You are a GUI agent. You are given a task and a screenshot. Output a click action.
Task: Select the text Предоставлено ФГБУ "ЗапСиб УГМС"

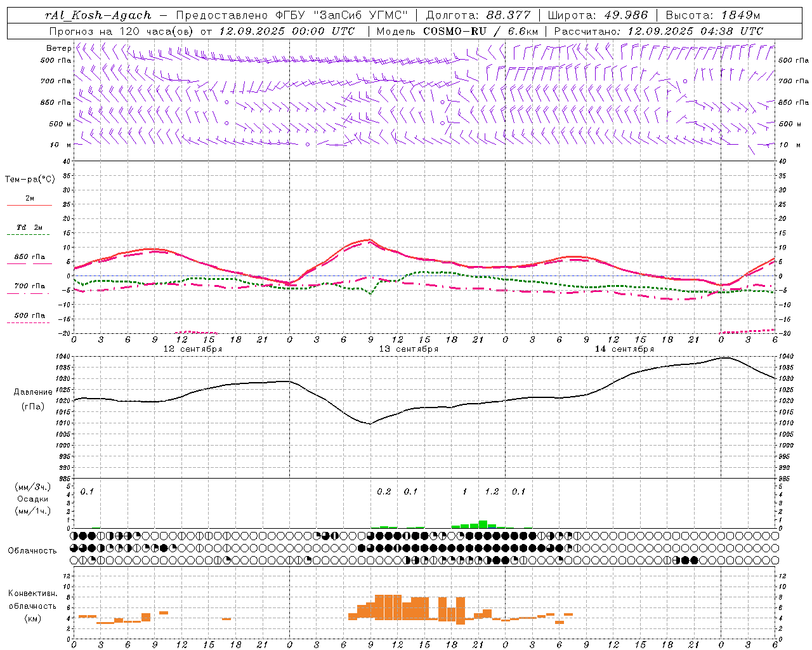pos(292,15)
